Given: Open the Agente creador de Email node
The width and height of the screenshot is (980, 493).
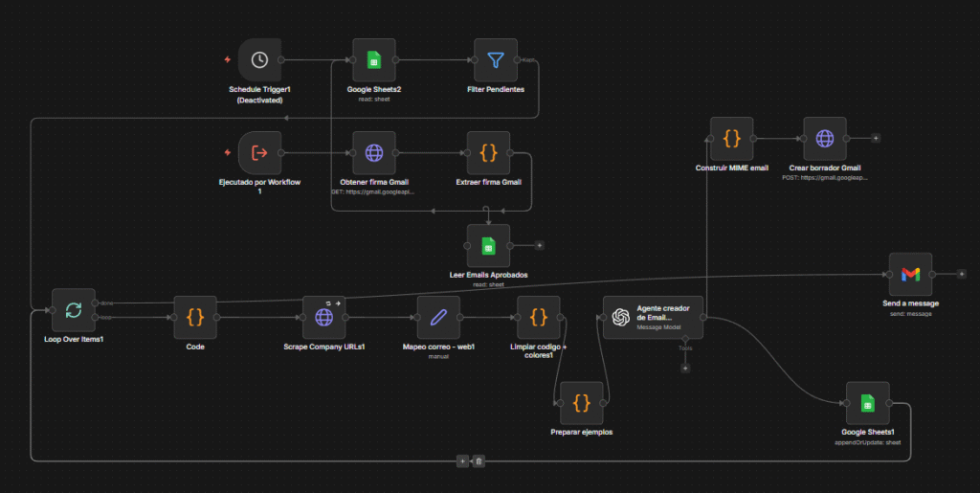Looking at the screenshot, I should click(653, 318).
